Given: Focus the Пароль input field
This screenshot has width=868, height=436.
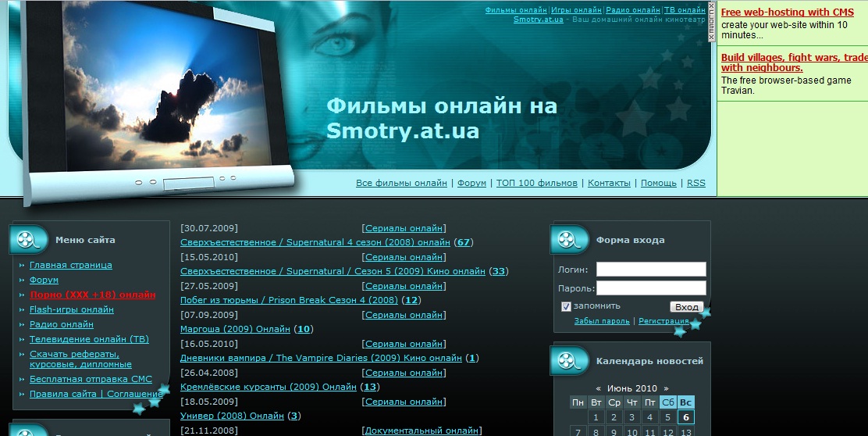Looking at the screenshot, I should tap(651, 288).
